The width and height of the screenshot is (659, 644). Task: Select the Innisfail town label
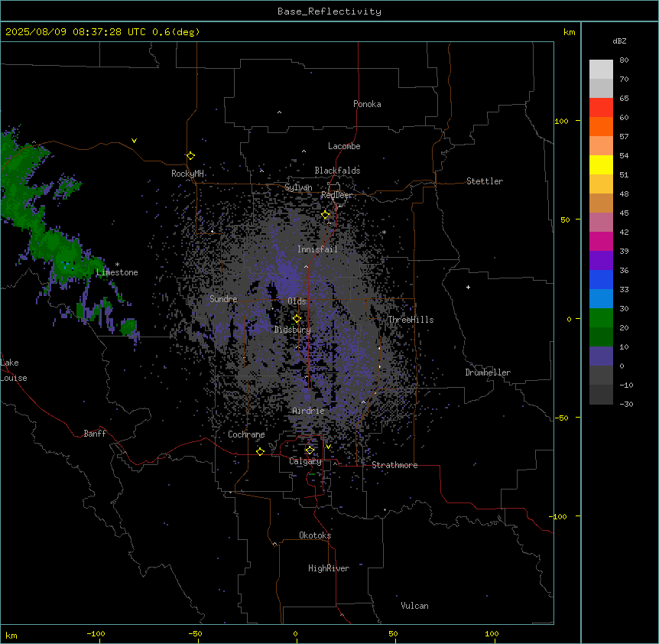click(317, 249)
